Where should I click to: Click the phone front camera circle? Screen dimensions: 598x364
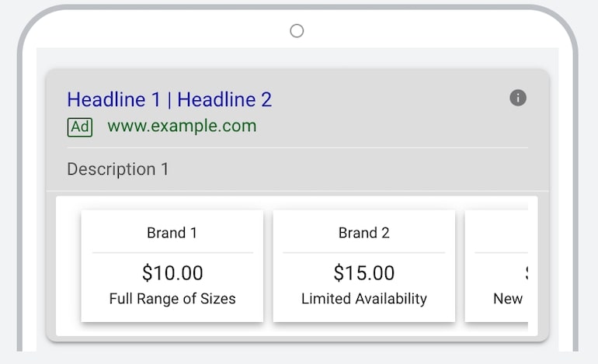point(297,31)
